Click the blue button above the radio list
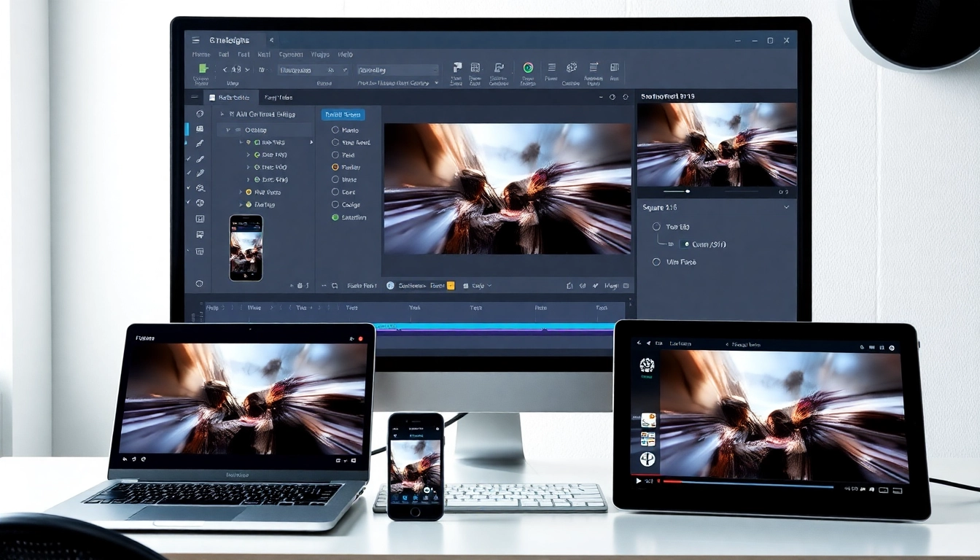Image resolution: width=980 pixels, height=560 pixels. [x=343, y=114]
